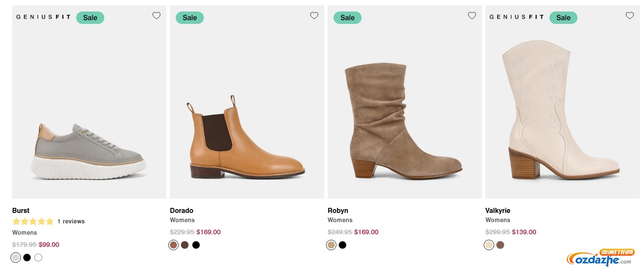Select brown color swatch for Valkyrie
Image resolution: width=644 pixels, height=272 pixels.
[500, 245]
